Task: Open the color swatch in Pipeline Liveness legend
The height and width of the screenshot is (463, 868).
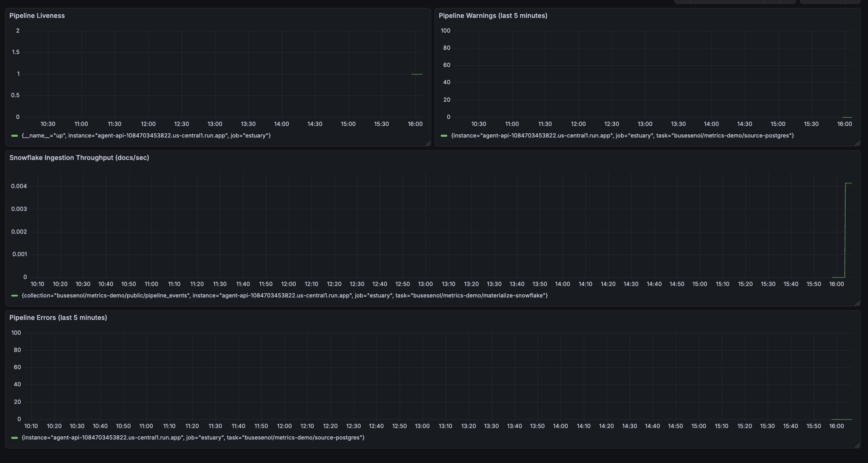Action: click(14, 135)
